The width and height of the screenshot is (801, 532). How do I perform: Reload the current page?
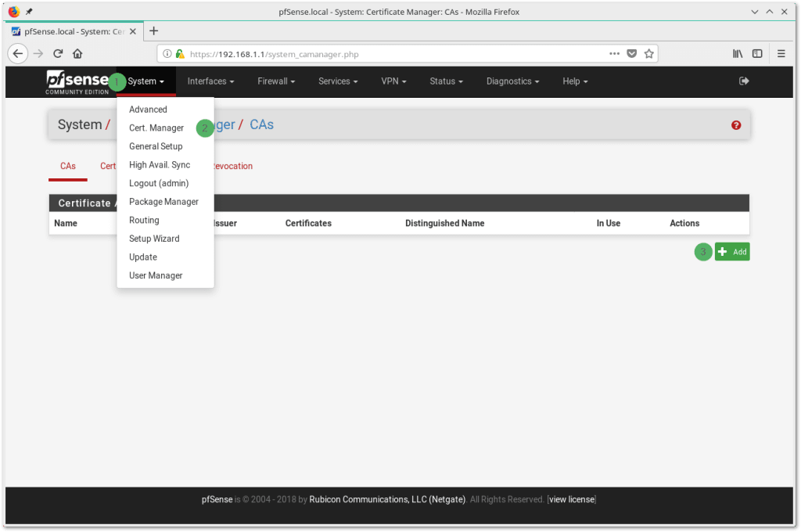click(58, 54)
